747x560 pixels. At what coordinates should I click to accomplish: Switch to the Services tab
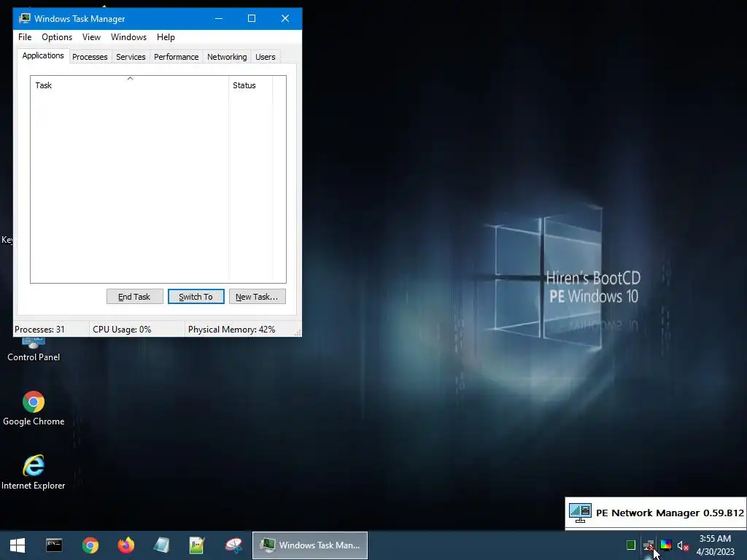[131, 57]
